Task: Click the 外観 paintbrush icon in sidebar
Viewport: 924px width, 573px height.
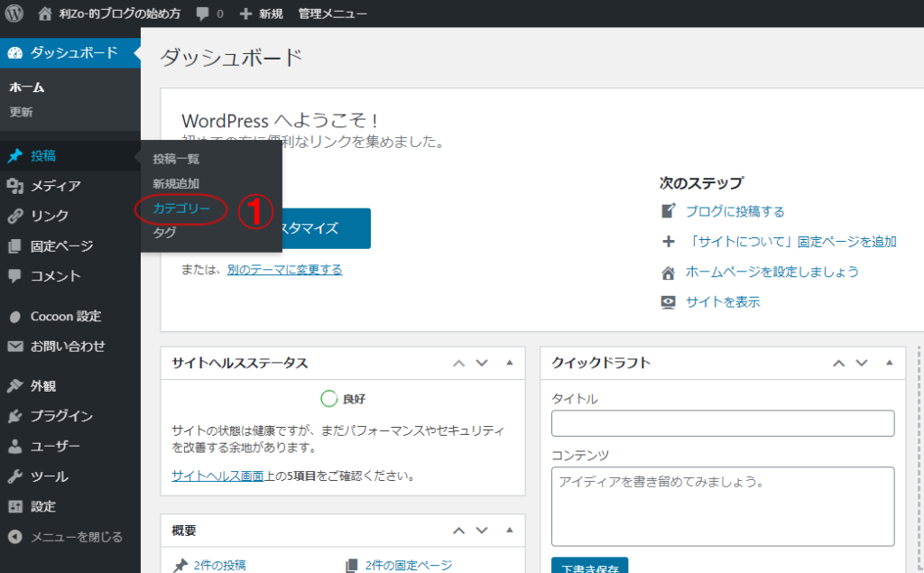Action: (15, 386)
